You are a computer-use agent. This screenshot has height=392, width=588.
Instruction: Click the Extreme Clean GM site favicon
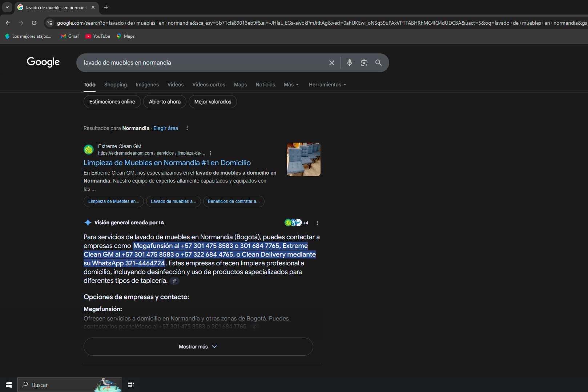89,149
